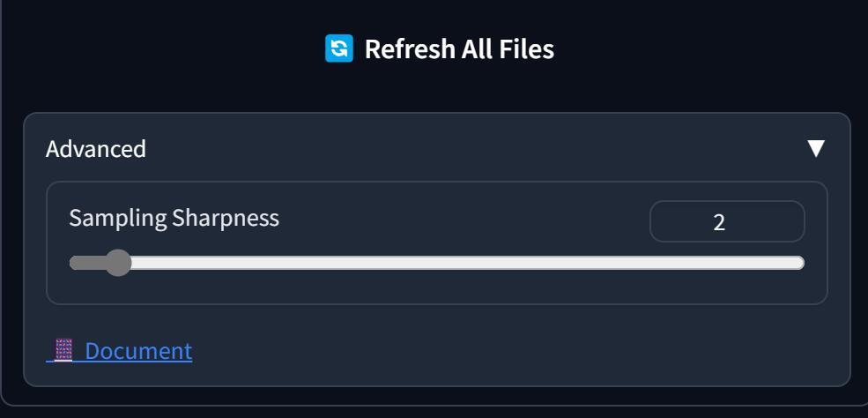Viewport: 868px width, 418px height.
Task: Click the underlined Document hyperlink text
Action: (138, 351)
